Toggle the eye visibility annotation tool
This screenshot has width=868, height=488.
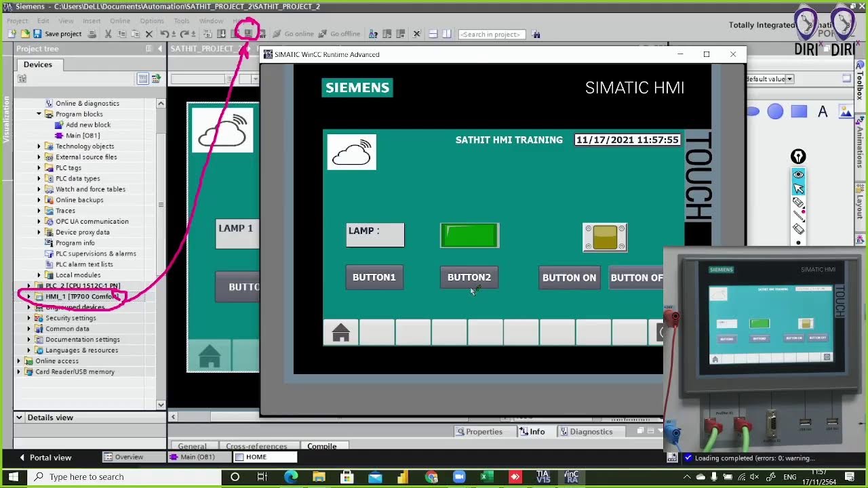[798, 174]
